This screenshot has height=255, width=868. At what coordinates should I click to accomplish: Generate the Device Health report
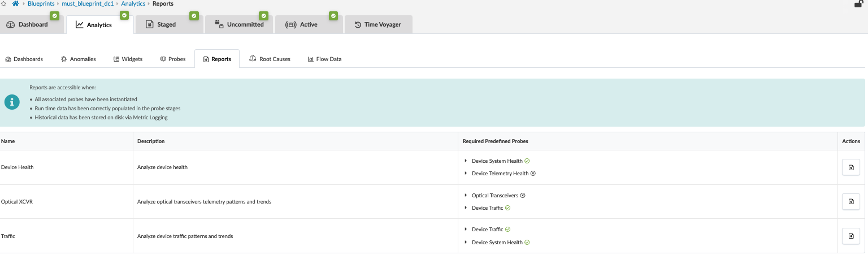850,167
